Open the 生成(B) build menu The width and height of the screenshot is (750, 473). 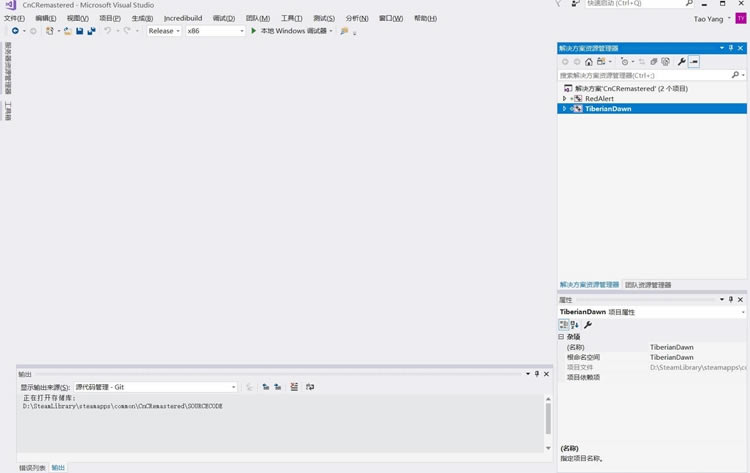[x=142, y=18]
